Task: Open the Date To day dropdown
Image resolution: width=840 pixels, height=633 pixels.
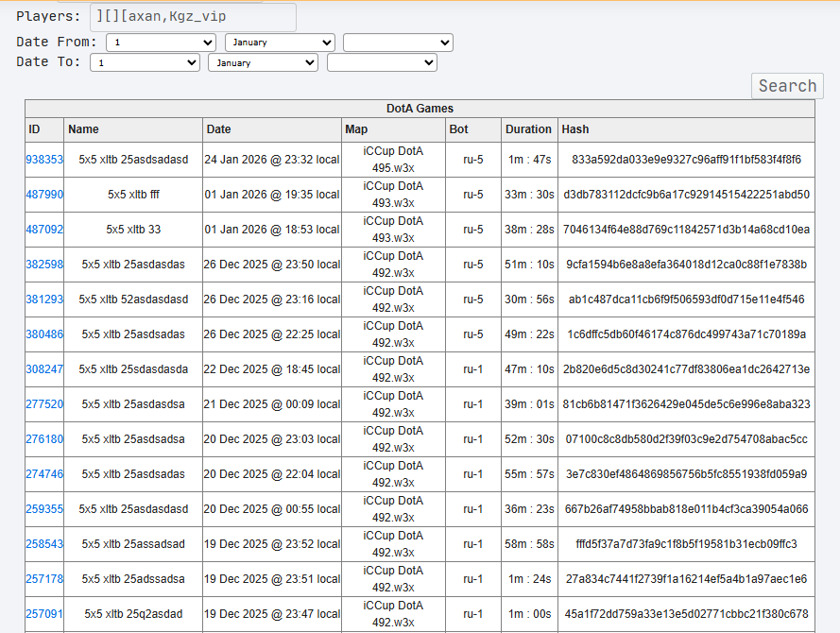Action: coord(145,62)
